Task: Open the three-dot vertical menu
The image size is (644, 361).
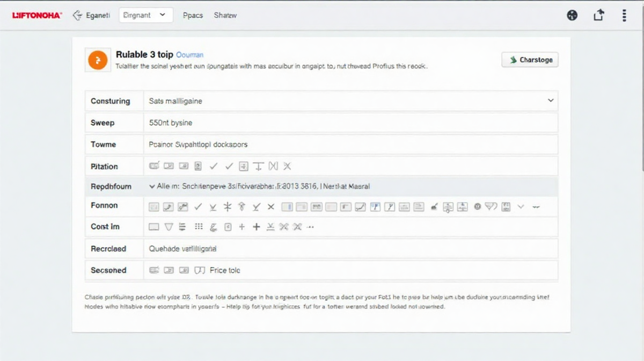Action: [x=624, y=16]
